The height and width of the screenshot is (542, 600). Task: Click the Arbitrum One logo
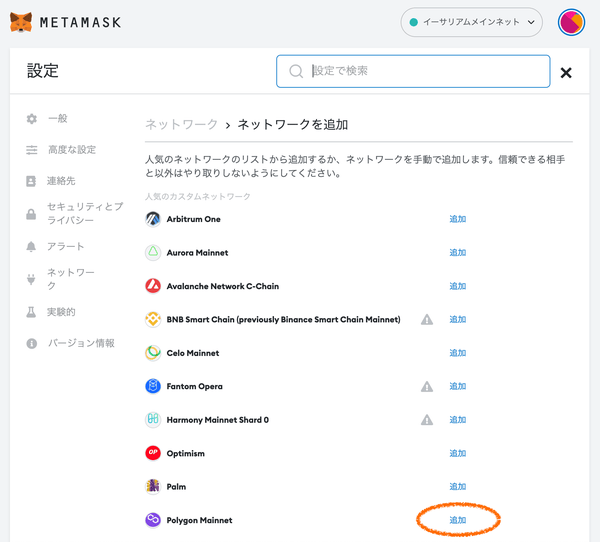coord(153,219)
